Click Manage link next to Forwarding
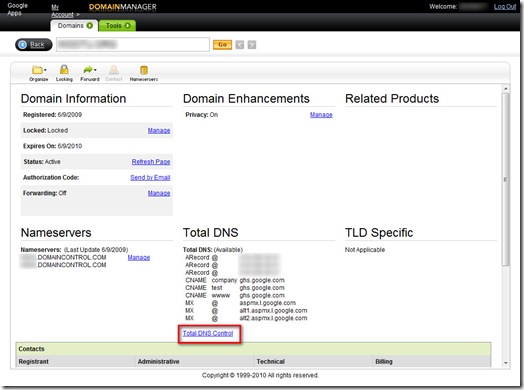Screen dimensions: 524x390 159,193
